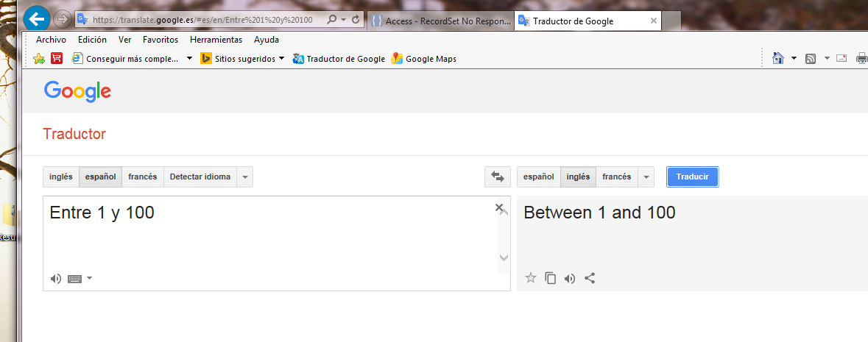Viewport: 868px width, 342px height.
Task: Open the Ayuda menu
Action: coord(267,40)
